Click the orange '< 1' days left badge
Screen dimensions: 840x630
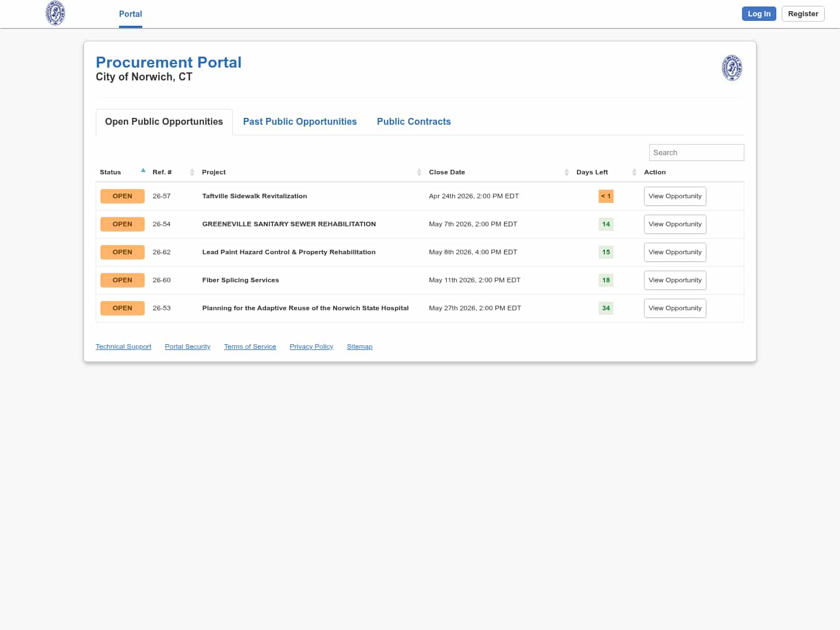tap(605, 197)
